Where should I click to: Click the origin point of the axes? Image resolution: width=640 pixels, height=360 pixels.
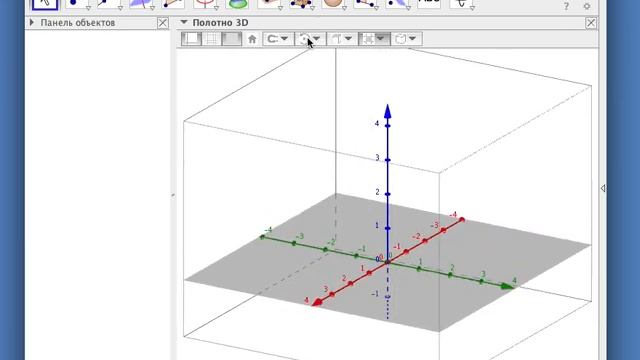coord(387,262)
